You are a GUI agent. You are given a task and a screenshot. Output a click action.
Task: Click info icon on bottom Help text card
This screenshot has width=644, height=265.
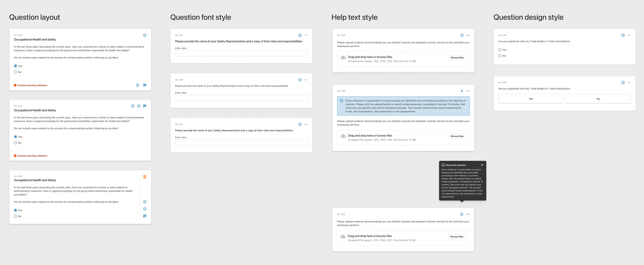pyautogui.click(x=461, y=214)
